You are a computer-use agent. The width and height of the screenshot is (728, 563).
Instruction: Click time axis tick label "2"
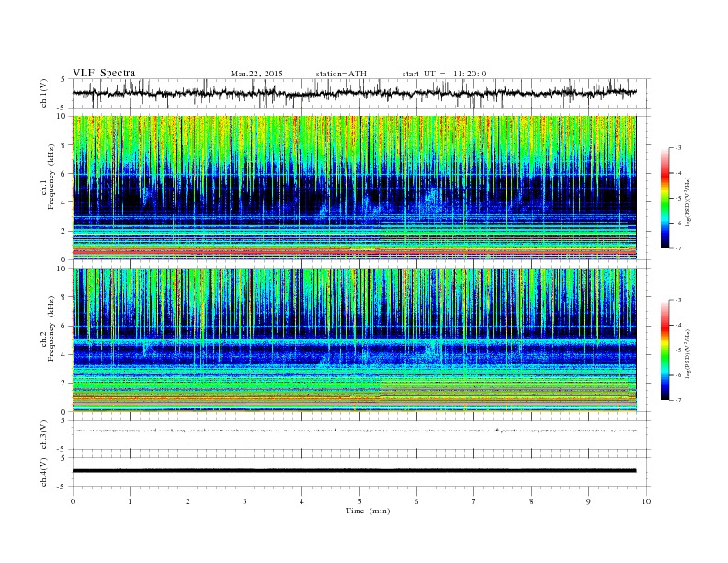[188, 501]
